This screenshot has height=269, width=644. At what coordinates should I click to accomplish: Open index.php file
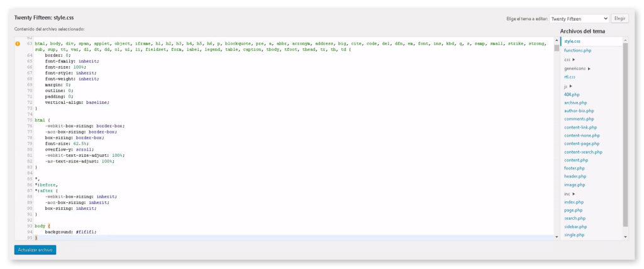[574, 202]
